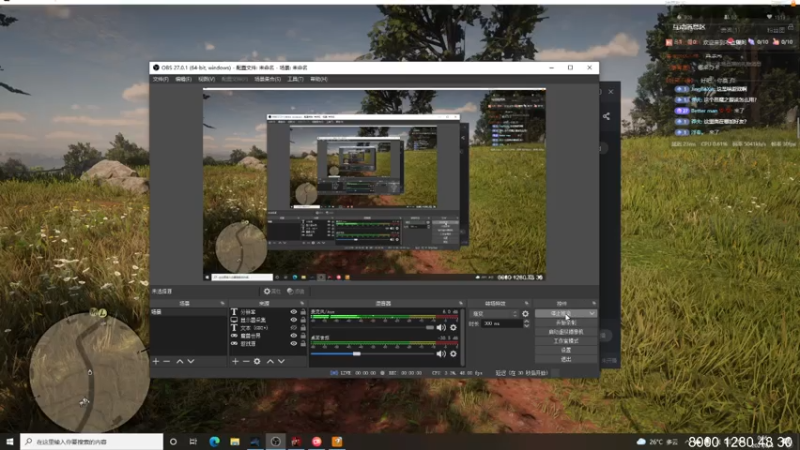Pop out the 转场特效 dock header icon
Image resolution: width=800 pixels, height=450 pixels.
pyautogui.click(x=527, y=303)
